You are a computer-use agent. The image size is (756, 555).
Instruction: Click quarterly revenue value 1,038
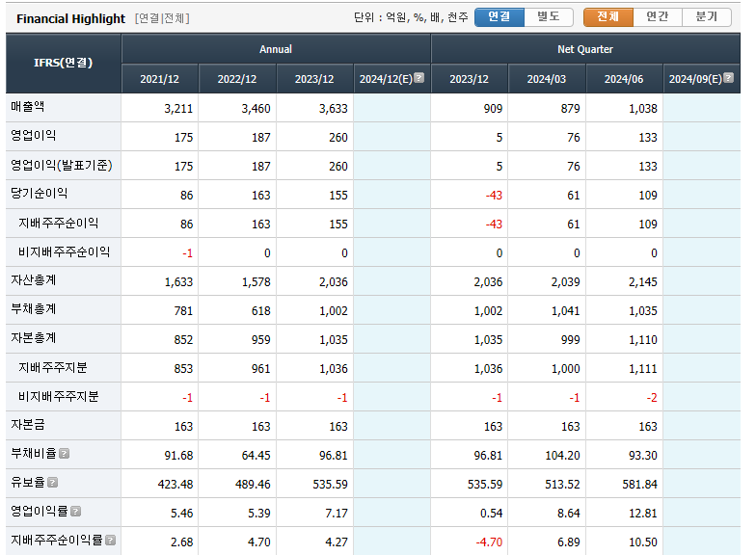point(643,108)
